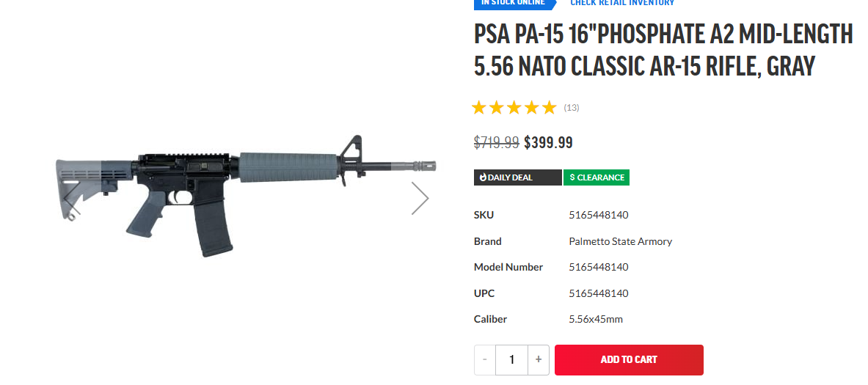This screenshot has width=868, height=385.
Task: Increase quantity with the plus button
Action: 539,359
